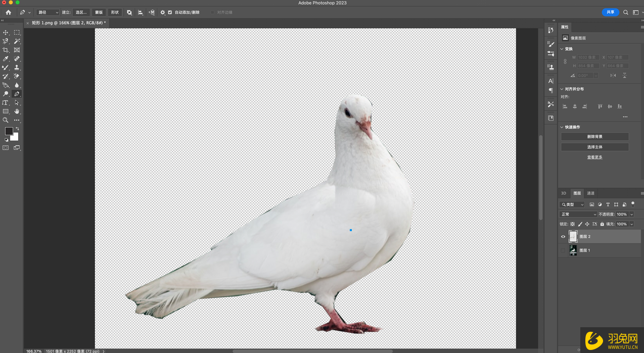Select the Move tool
Image resolution: width=644 pixels, height=353 pixels.
pos(6,32)
